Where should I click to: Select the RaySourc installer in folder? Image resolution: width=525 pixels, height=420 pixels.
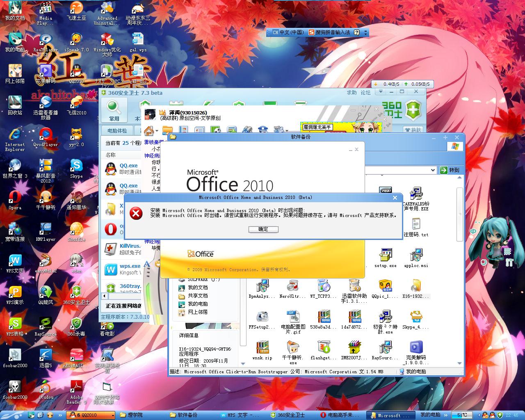click(x=385, y=350)
